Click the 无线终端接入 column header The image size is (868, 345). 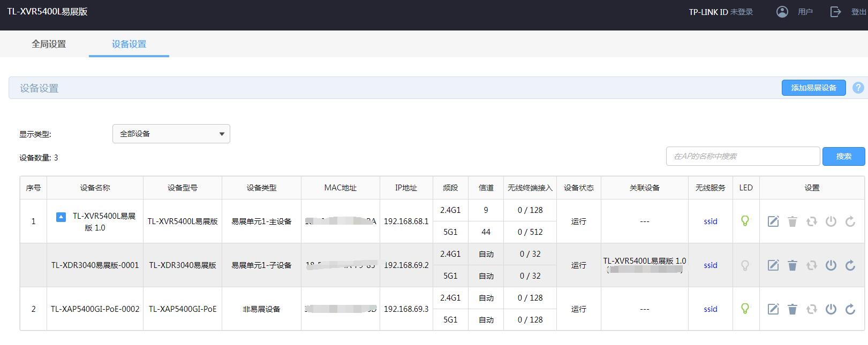pos(530,188)
